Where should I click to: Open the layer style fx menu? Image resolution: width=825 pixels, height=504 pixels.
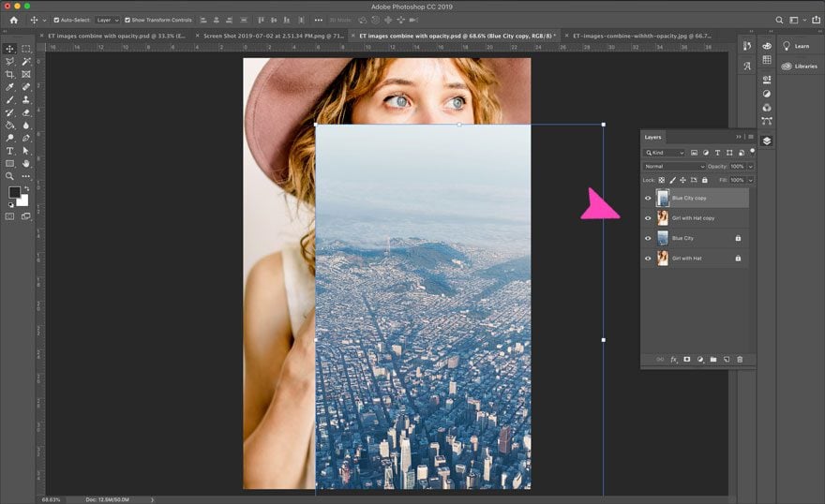coord(673,359)
